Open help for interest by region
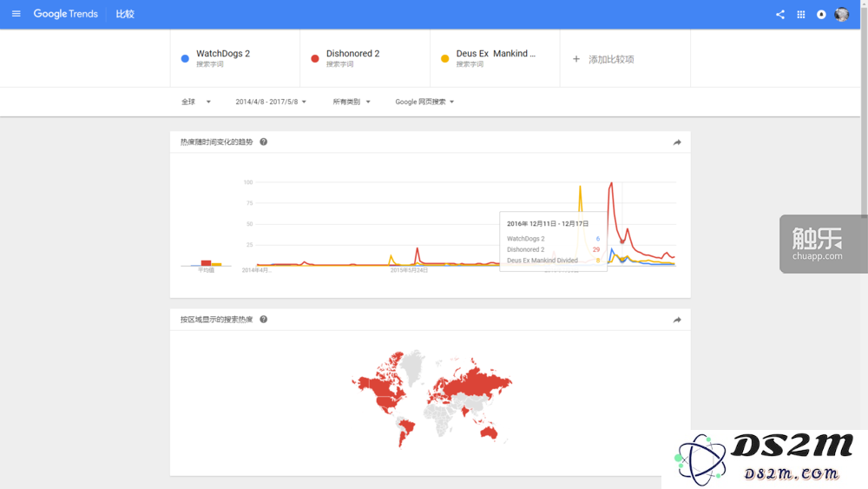Image resolution: width=868 pixels, height=489 pixels. pyautogui.click(x=264, y=320)
